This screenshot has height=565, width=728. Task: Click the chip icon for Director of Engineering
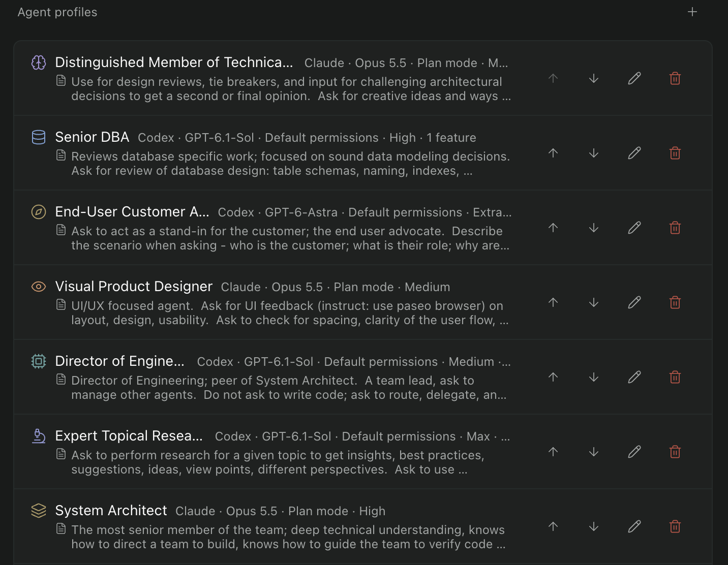[x=39, y=361]
